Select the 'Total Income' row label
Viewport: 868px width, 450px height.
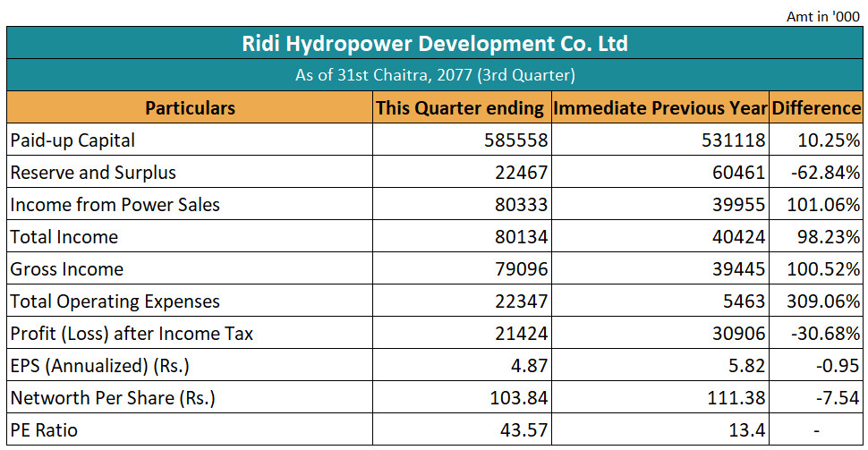coord(64,237)
